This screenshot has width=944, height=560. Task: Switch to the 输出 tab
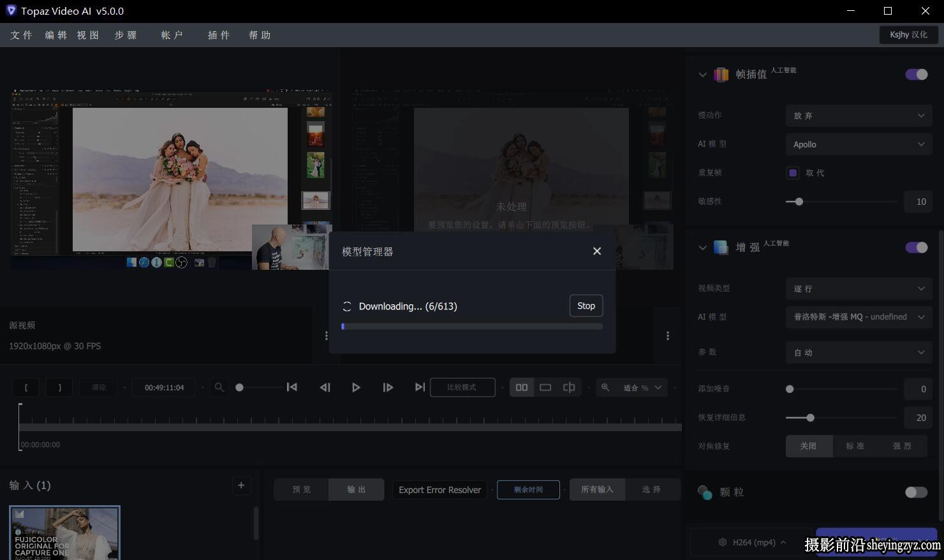[357, 489]
